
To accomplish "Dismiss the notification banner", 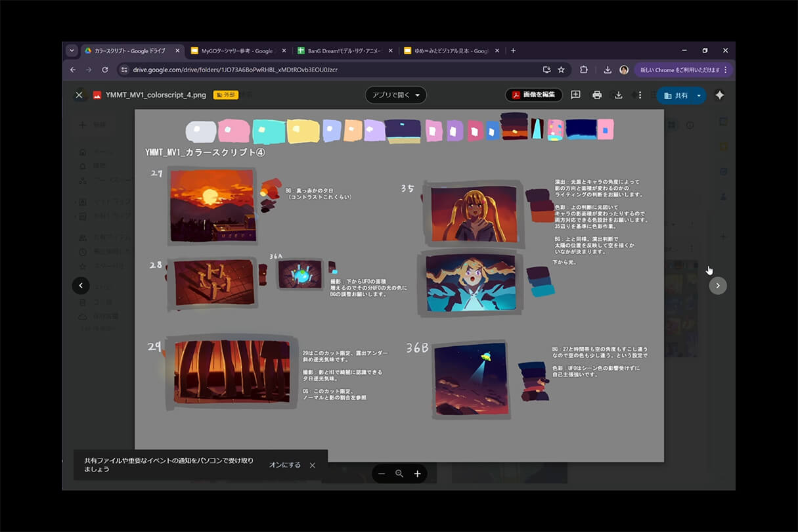I will click(x=313, y=465).
